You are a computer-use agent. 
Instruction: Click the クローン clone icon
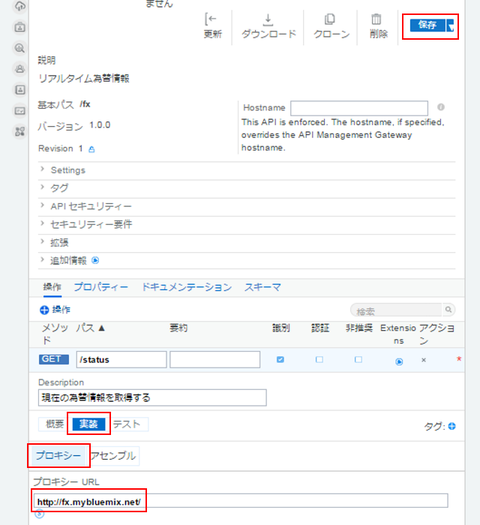[x=330, y=19]
